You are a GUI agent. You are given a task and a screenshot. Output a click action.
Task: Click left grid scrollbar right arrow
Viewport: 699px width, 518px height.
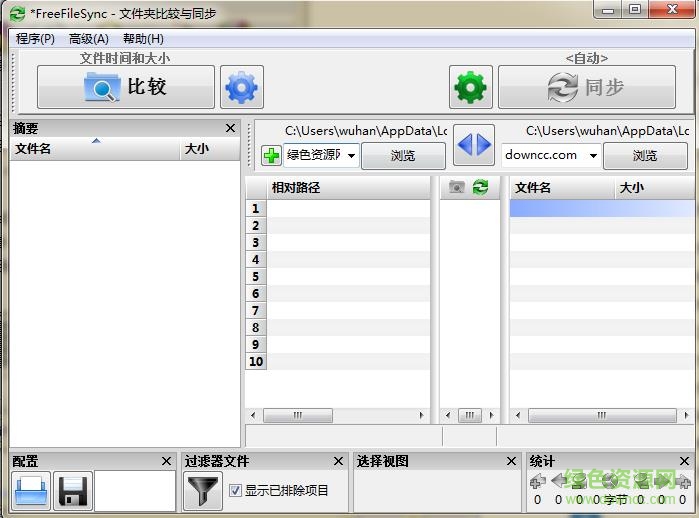[421, 415]
